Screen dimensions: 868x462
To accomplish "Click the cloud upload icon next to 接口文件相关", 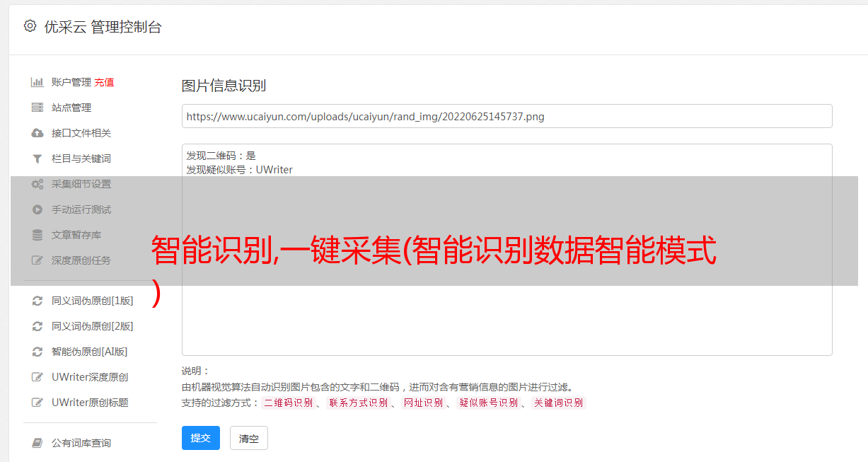I will tap(37, 133).
